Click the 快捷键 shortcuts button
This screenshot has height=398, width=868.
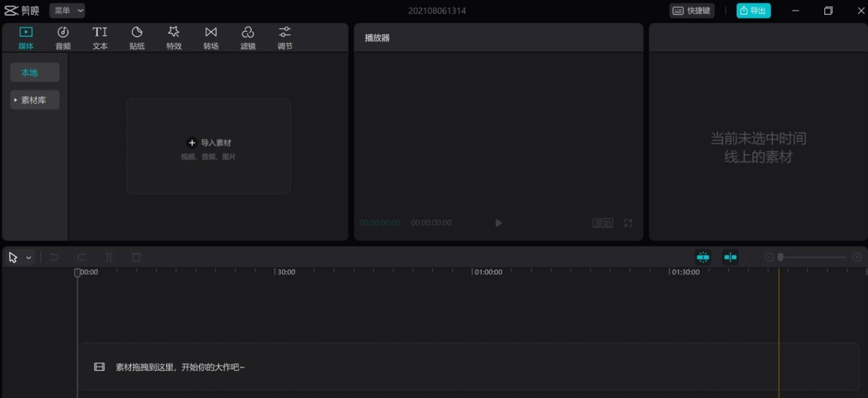click(x=692, y=11)
